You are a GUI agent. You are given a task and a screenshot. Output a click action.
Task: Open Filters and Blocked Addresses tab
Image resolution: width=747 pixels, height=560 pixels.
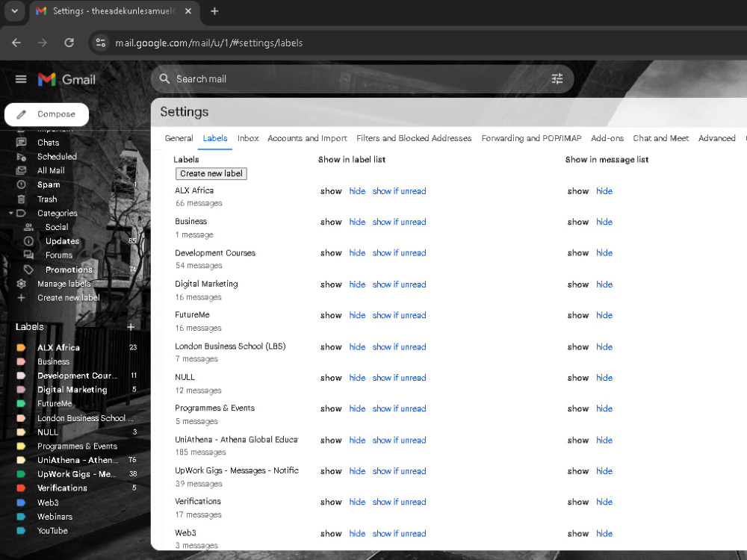414,138
